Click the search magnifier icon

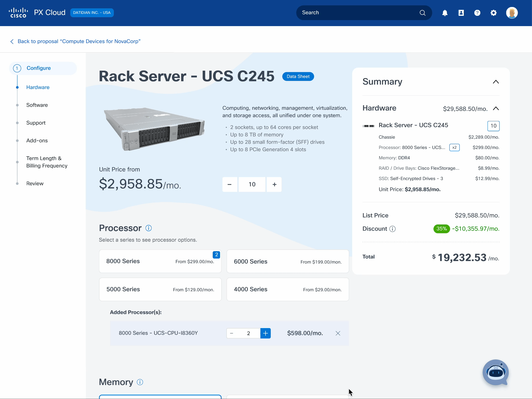tap(422, 13)
